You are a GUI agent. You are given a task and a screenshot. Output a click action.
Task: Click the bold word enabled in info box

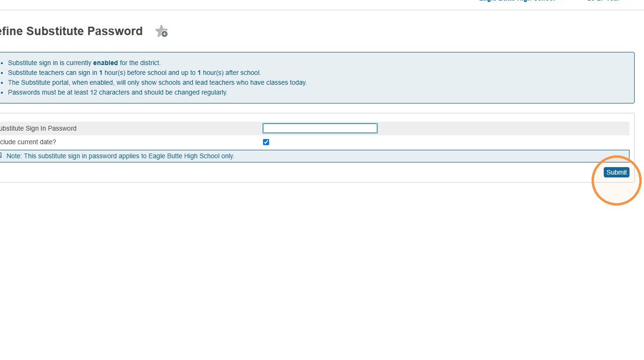(105, 63)
